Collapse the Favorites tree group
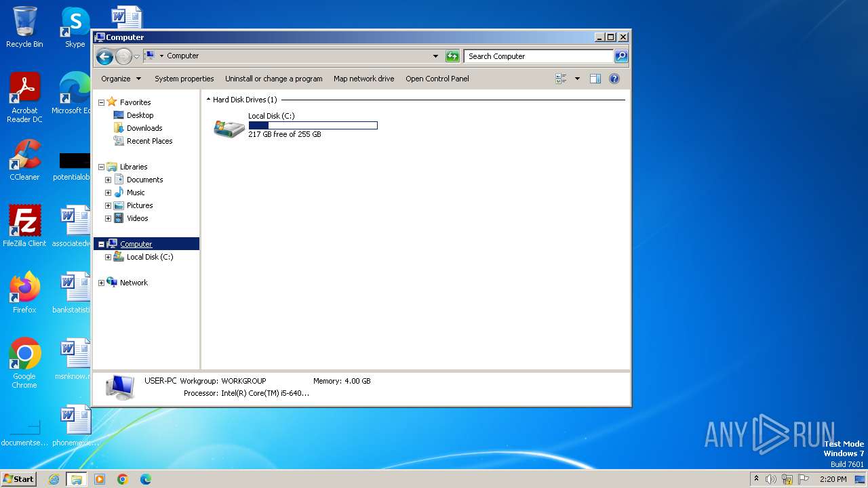 [102, 102]
